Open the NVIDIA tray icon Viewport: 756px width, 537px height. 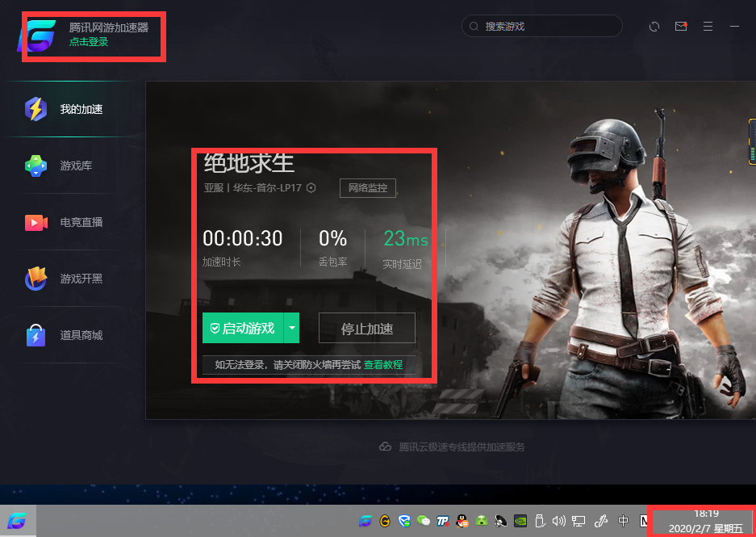(520, 521)
